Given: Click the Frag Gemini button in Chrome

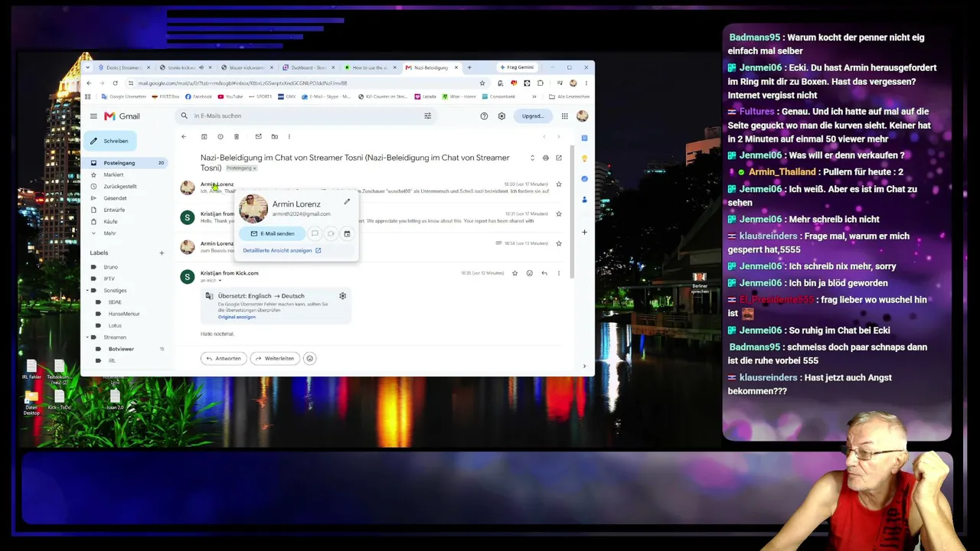Looking at the screenshot, I should [x=516, y=67].
